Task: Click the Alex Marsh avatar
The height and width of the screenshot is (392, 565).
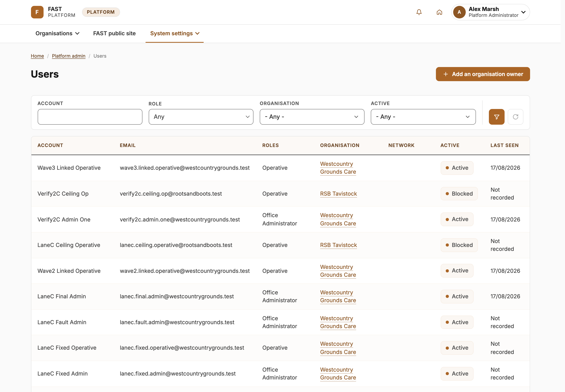Action: (459, 12)
